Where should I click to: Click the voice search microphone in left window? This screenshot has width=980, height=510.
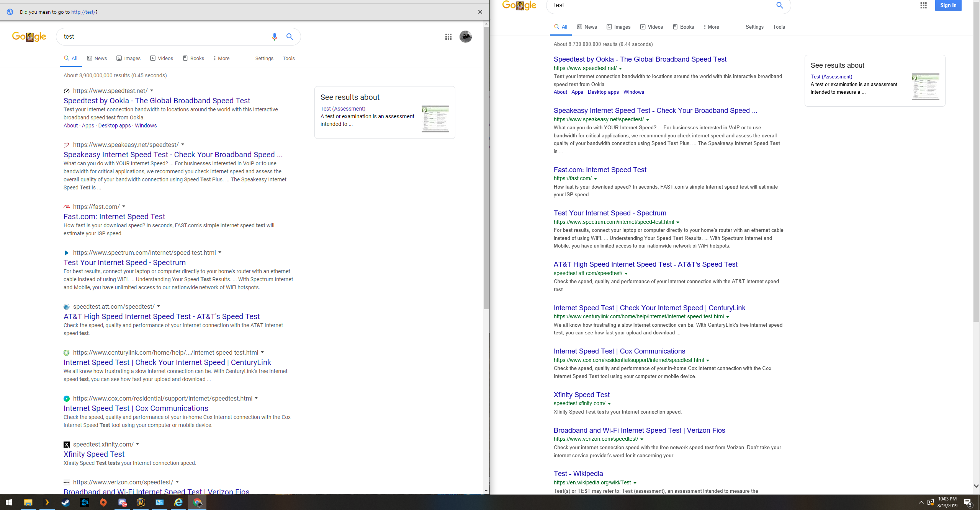[x=274, y=37]
